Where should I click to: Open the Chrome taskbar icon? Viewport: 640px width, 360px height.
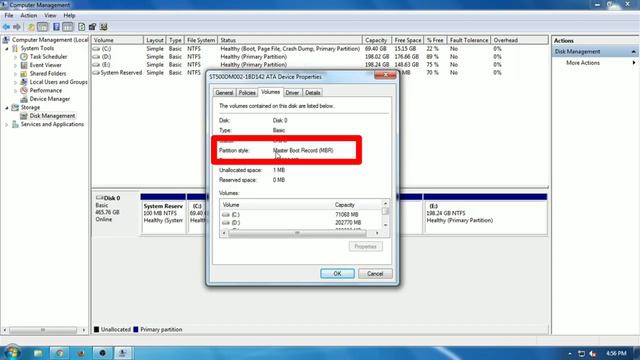pos(59,353)
